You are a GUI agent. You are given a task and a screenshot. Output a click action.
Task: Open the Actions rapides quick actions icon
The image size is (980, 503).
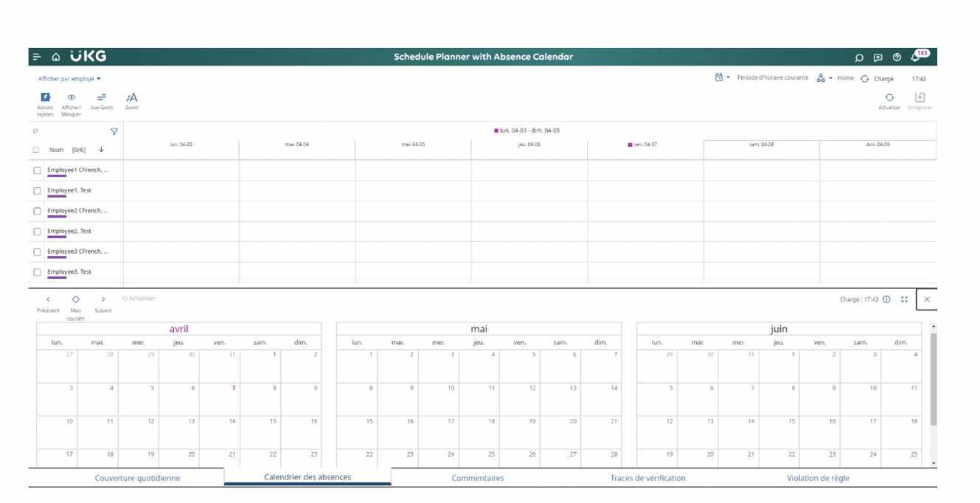45,98
